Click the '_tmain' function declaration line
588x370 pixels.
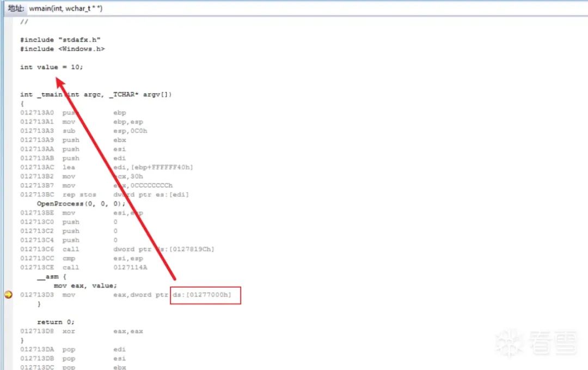coord(96,95)
